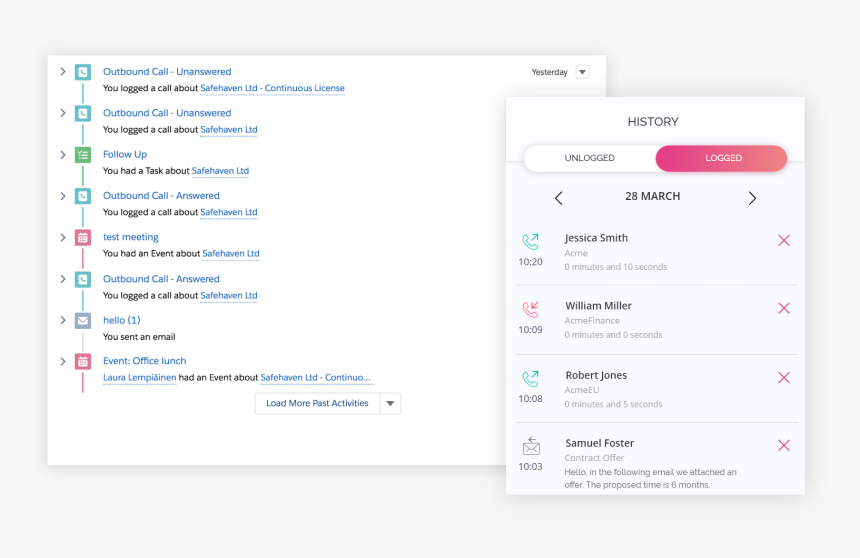Remove the William Miller history entry

(784, 308)
